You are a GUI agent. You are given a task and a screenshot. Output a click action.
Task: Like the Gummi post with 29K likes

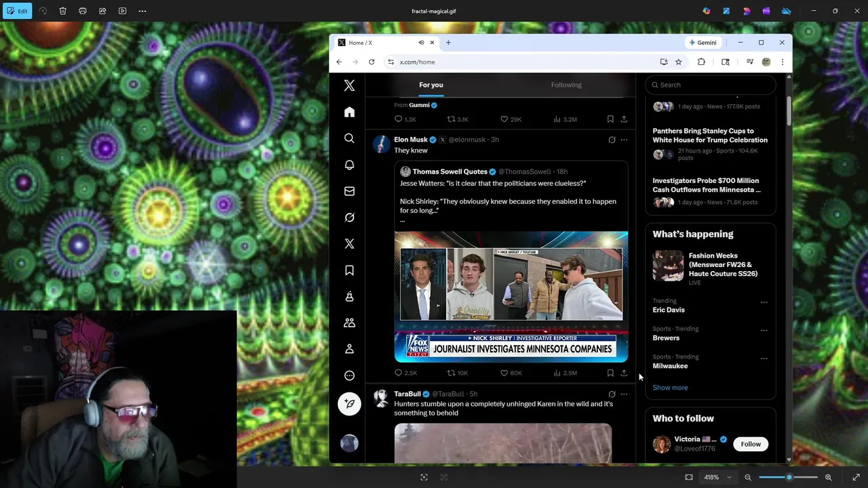(511, 119)
